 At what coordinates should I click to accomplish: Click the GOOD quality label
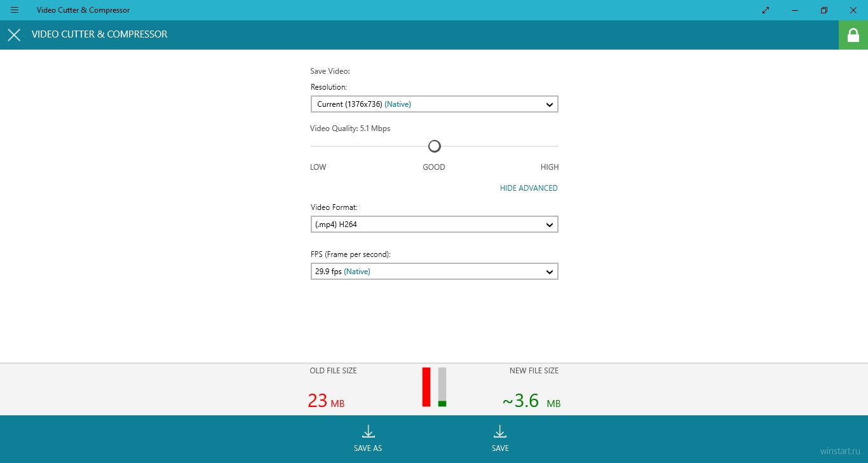[x=434, y=167]
